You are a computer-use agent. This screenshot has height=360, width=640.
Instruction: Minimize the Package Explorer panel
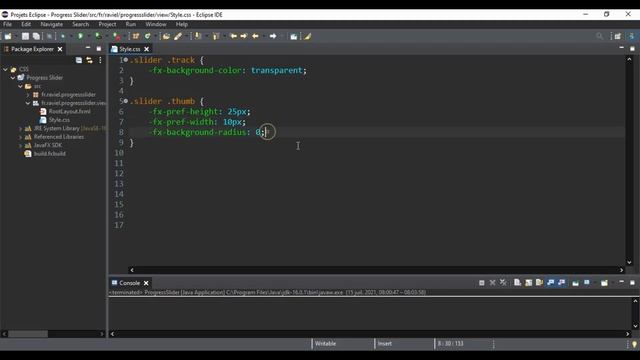[88, 48]
